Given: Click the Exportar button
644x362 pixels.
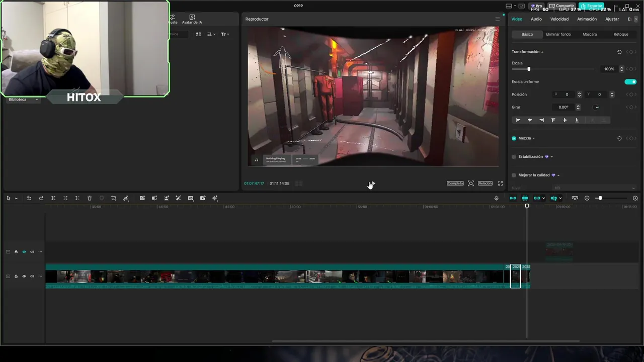Looking at the screenshot, I should 592,6.
